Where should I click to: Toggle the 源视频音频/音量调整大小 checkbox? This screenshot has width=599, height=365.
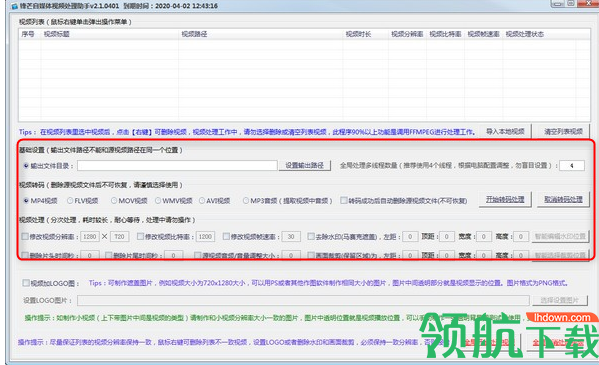click(198, 255)
